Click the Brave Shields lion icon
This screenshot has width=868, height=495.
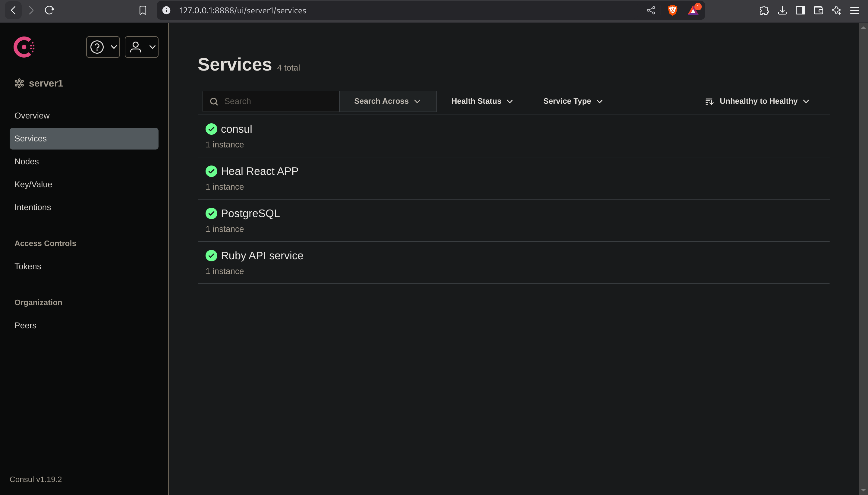click(672, 10)
